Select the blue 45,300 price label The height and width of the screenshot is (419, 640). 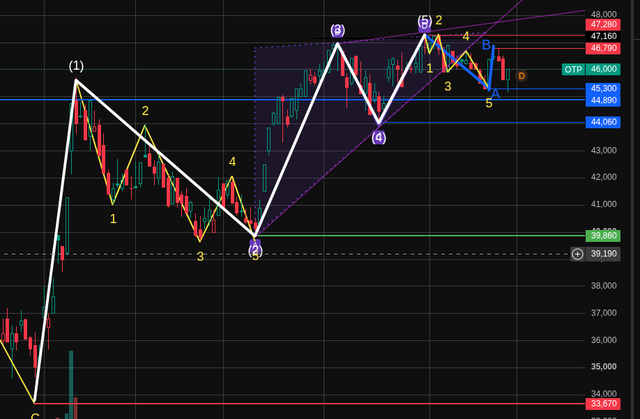pos(603,89)
